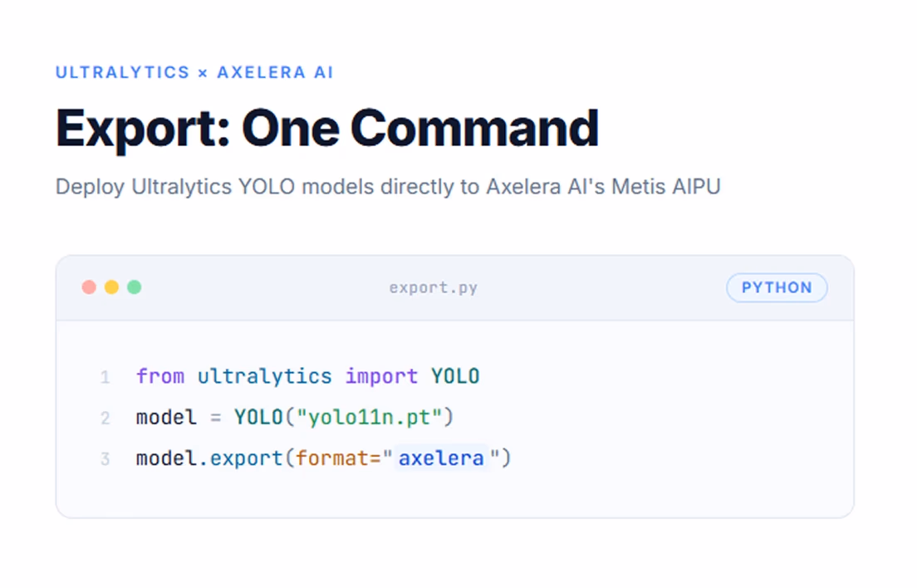Click the PYTHON language badge
The image size is (917, 588).
(x=777, y=287)
